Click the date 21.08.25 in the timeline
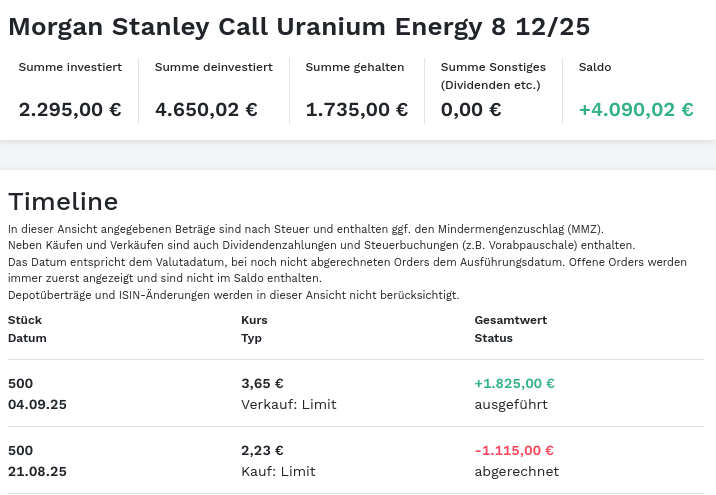The width and height of the screenshot is (716, 495). point(37,471)
